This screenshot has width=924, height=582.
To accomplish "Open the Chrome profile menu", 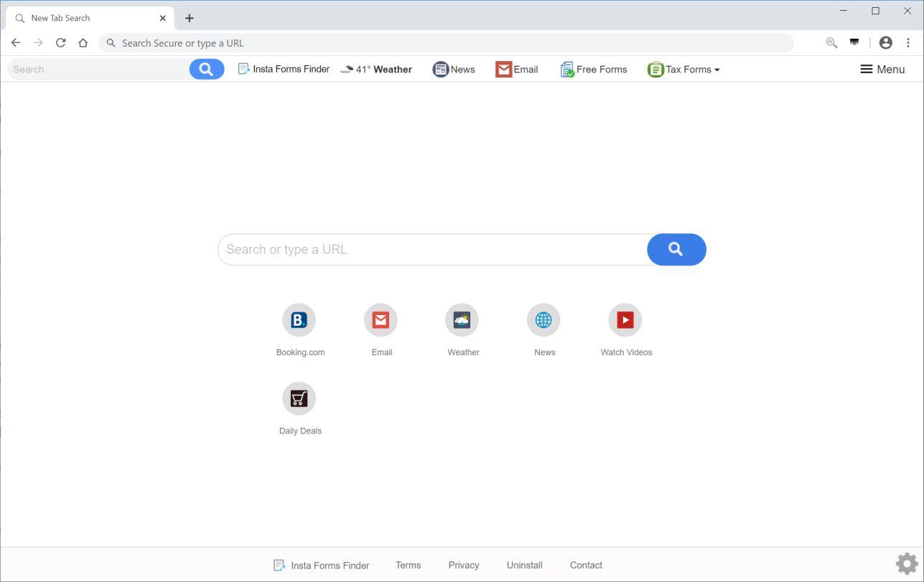I will pos(885,42).
